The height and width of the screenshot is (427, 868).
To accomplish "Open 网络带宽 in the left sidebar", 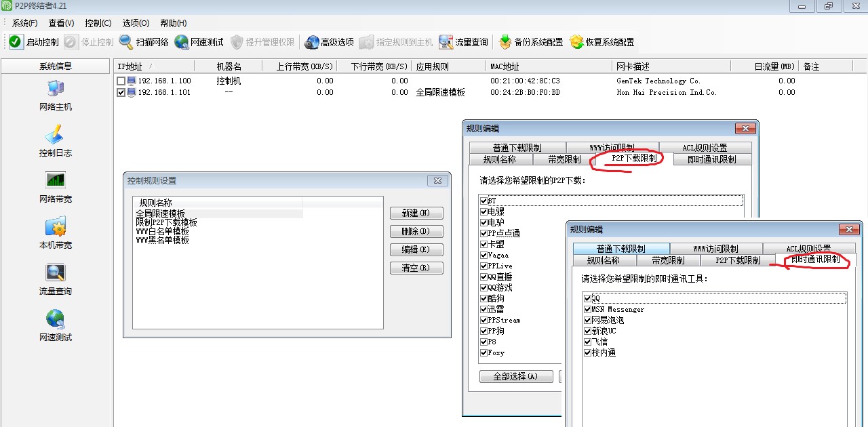I will coord(55,187).
